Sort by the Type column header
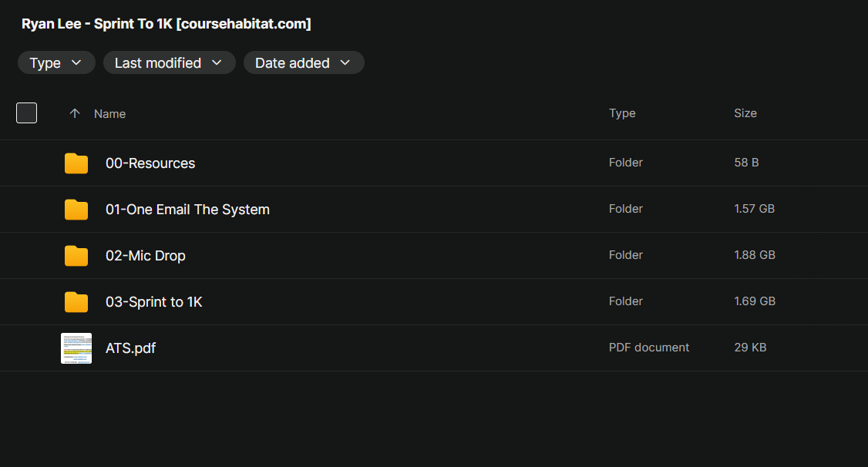 (622, 113)
